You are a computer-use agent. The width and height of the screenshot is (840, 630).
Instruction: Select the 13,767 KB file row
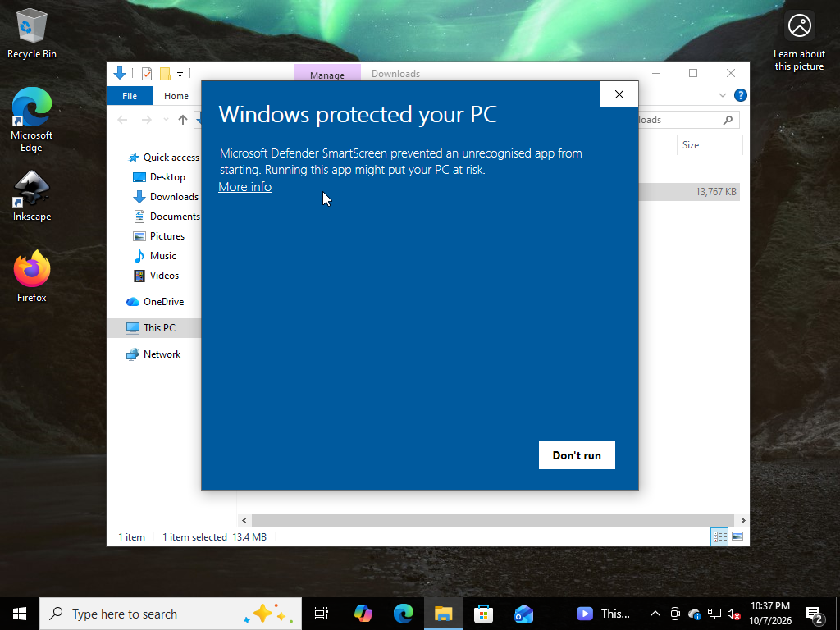689,192
